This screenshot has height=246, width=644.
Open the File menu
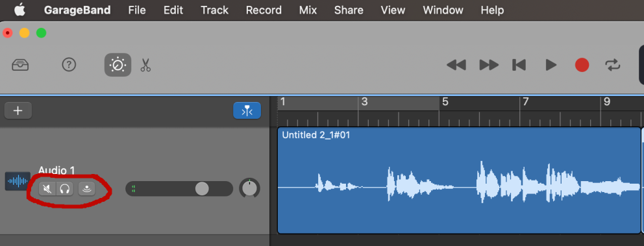(x=137, y=10)
